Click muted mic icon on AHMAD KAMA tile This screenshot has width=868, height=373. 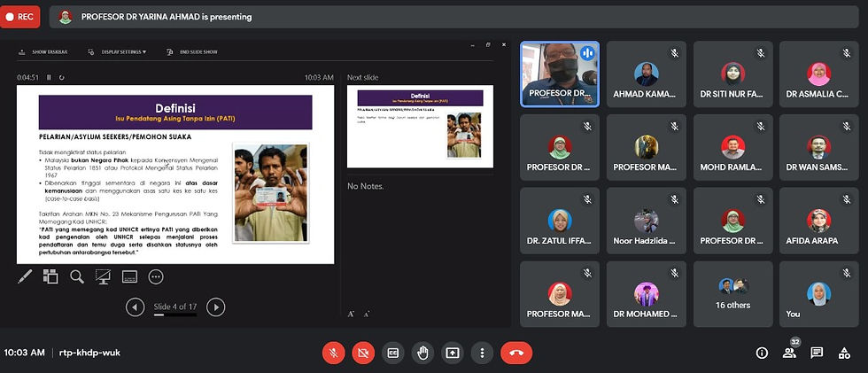click(x=674, y=53)
